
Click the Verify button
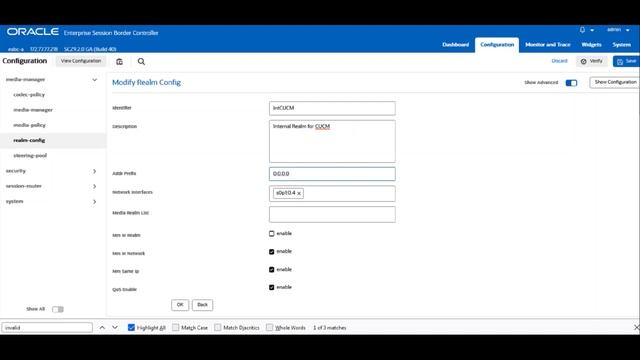(592, 61)
